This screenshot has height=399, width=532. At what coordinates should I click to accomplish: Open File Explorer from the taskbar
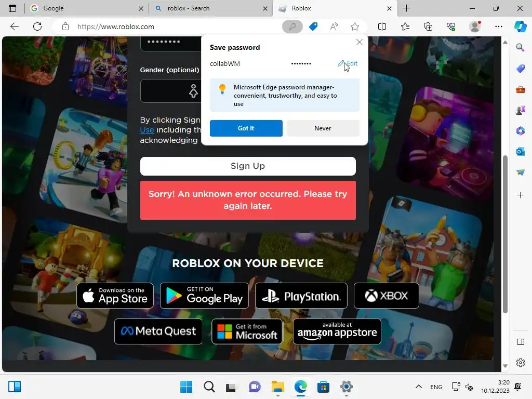pos(277,387)
